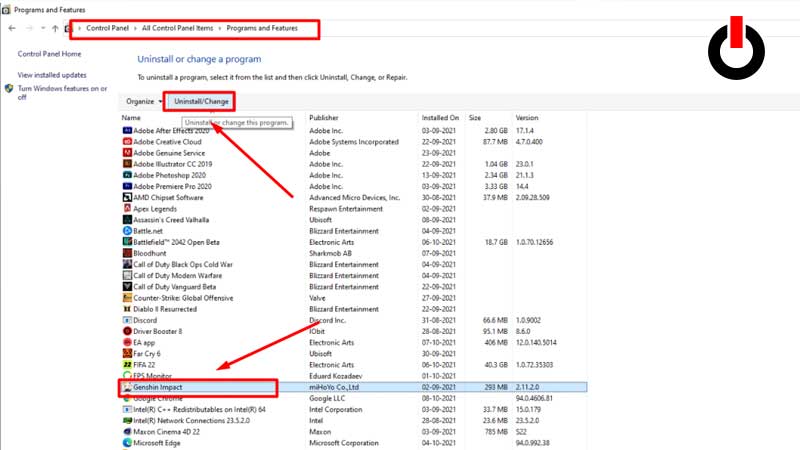Click the 40.3 GB size cell
800x450 pixels.
coord(496,365)
